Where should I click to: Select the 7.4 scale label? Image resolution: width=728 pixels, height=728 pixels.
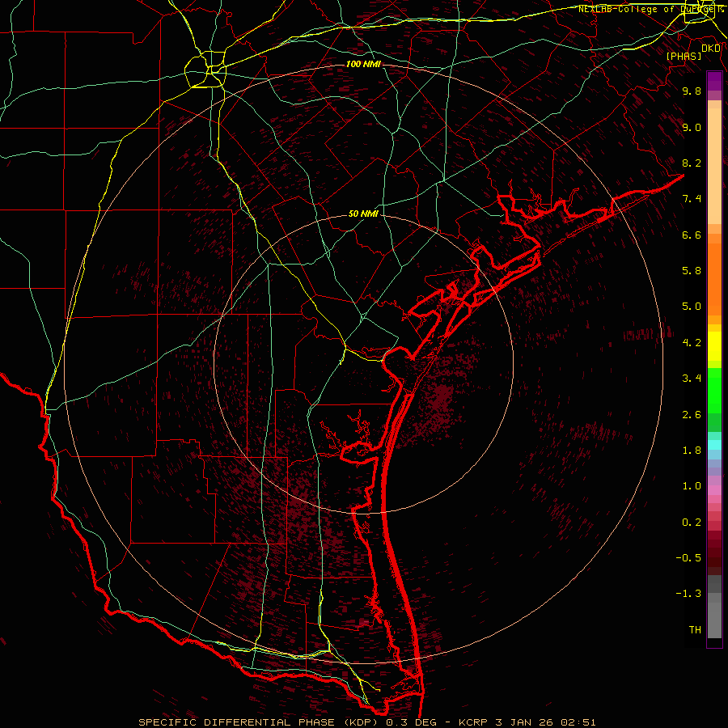pos(692,199)
